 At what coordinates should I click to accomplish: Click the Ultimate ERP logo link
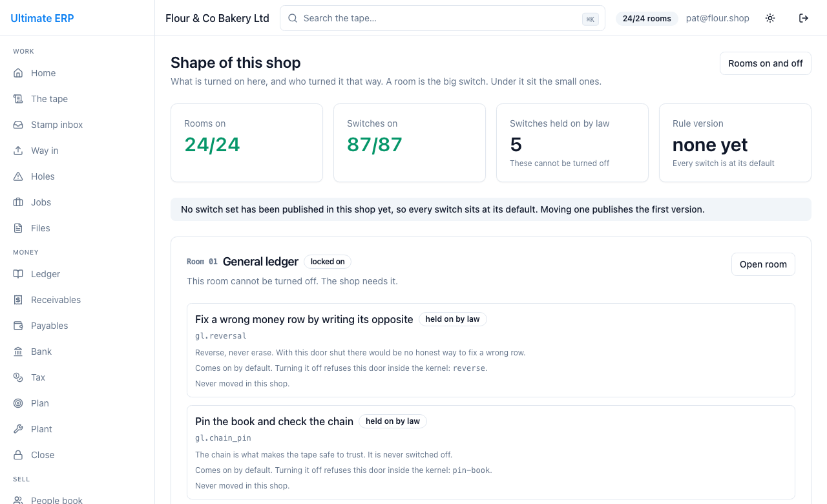(x=42, y=18)
